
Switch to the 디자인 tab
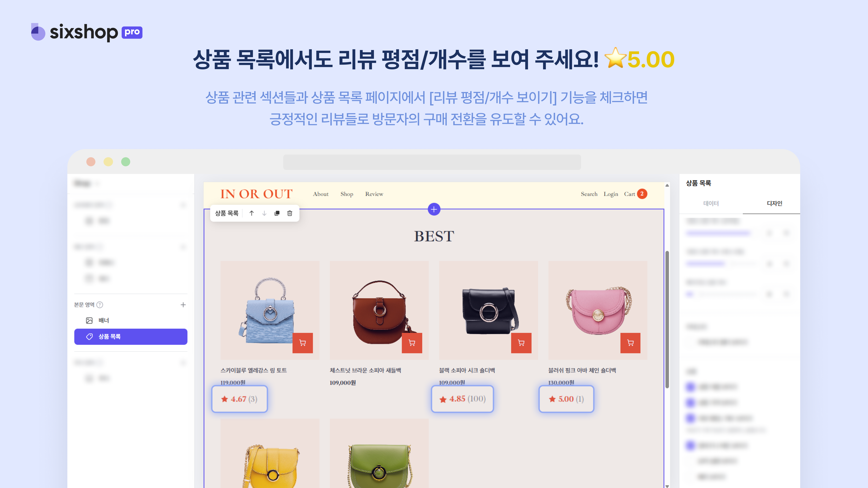click(x=774, y=203)
